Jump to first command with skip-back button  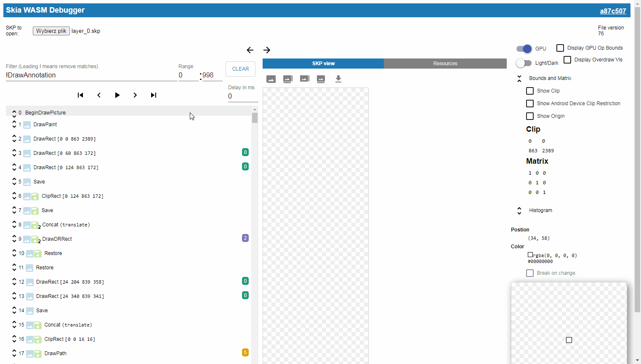tap(80, 95)
